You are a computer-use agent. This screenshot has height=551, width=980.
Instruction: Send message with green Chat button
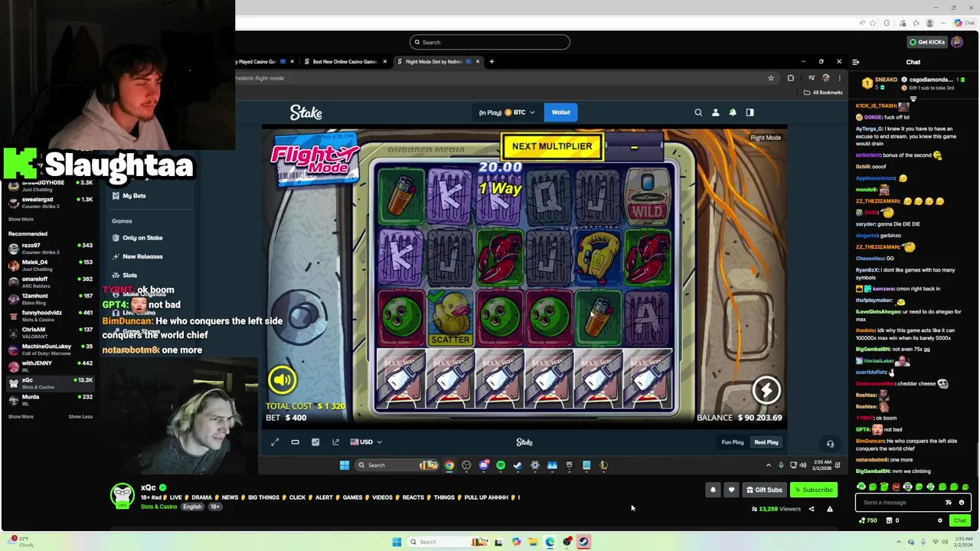[959, 520]
